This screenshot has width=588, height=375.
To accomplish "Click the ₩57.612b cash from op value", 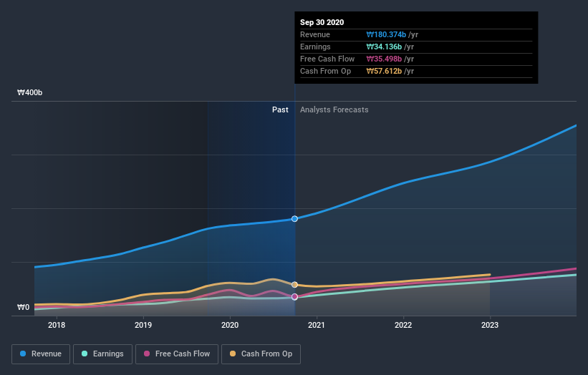I will [384, 71].
